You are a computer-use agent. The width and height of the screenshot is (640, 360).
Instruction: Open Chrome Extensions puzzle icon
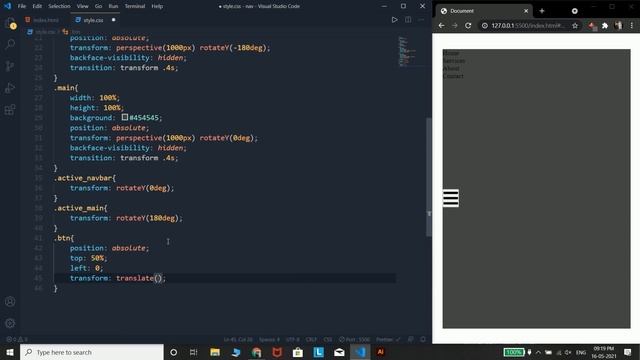[x=605, y=25]
